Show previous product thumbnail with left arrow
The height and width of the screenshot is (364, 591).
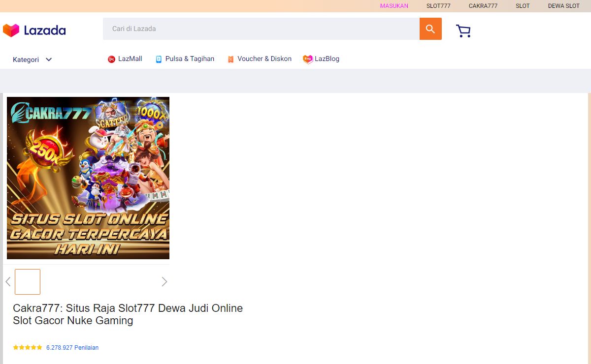tap(8, 282)
